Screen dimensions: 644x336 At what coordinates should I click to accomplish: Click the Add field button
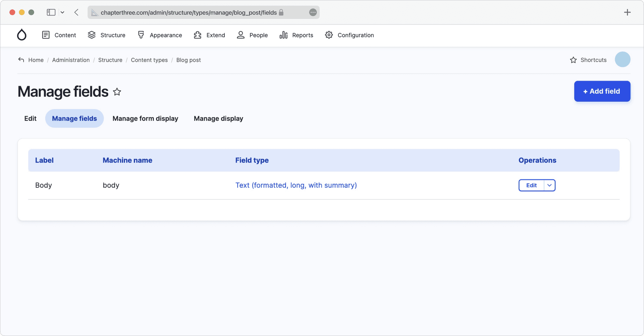point(602,91)
